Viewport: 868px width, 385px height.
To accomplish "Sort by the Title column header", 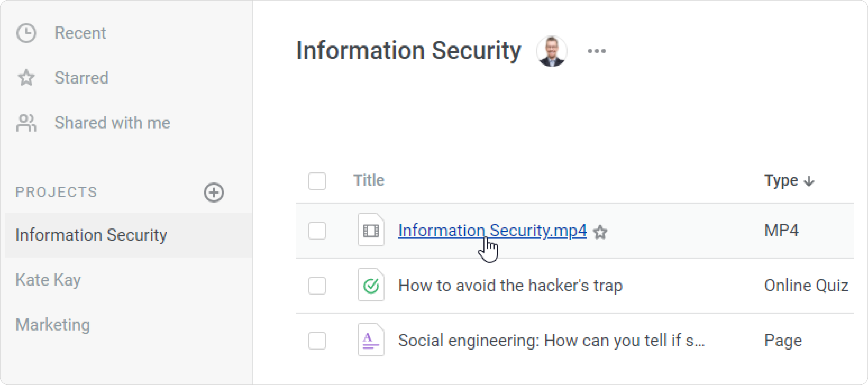I will 369,180.
